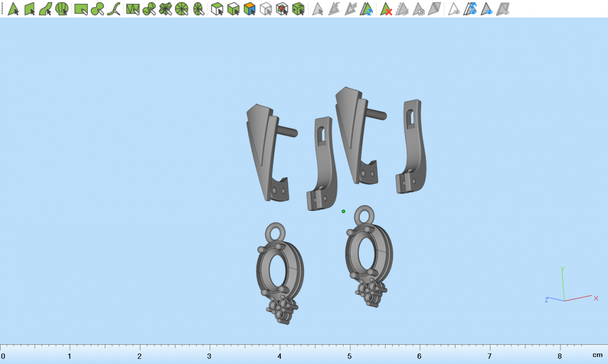
Task: Toggle the grey square eye visibility icon
Action: (503, 9)
